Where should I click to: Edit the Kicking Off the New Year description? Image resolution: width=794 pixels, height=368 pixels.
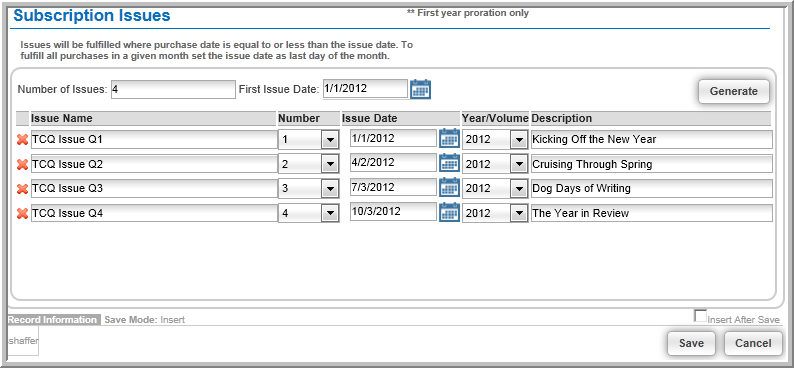[x=652, y=140]
